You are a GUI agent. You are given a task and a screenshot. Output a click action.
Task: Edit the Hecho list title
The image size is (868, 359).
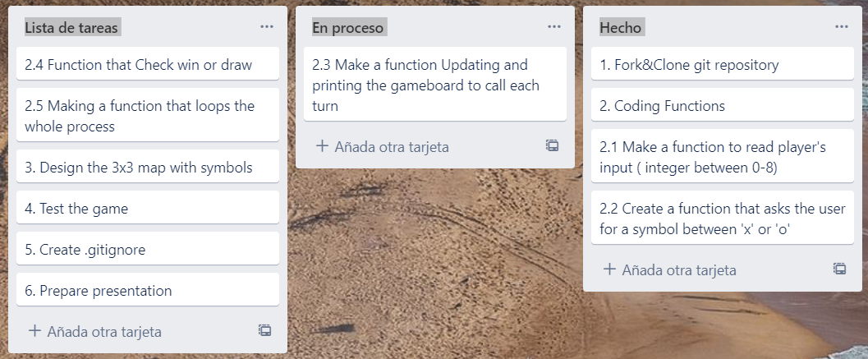tap(621, 27)
